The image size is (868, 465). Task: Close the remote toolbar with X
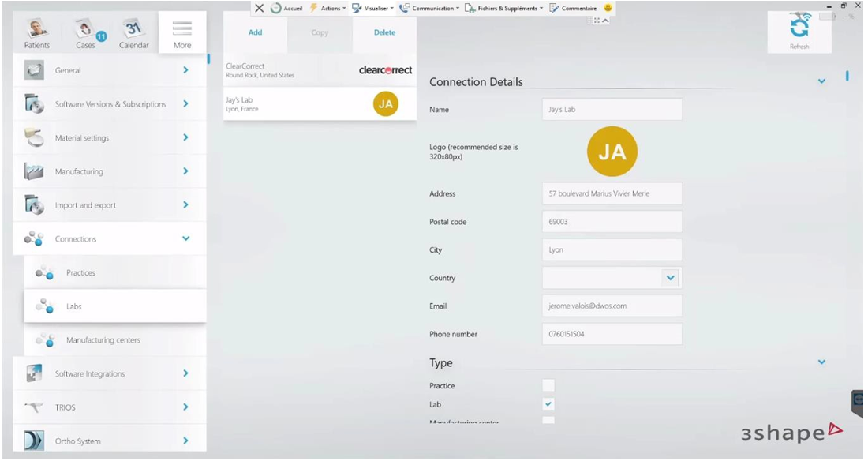(259, 9)
